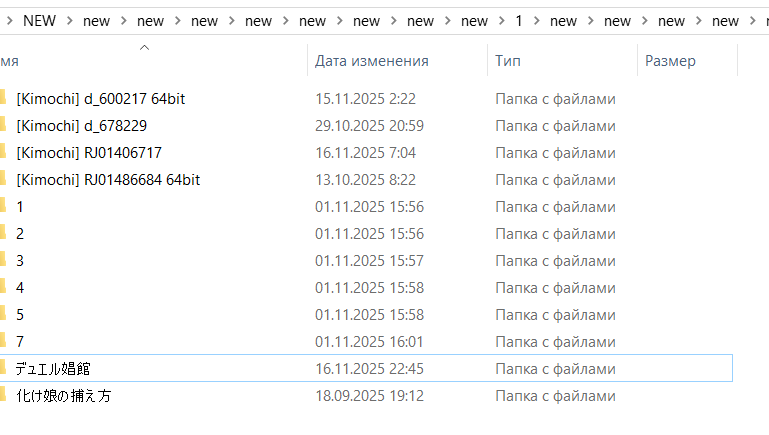Select the "[Kimochi] d_600217 64bit" folder
769x435 pixels.
click(100, 99)
